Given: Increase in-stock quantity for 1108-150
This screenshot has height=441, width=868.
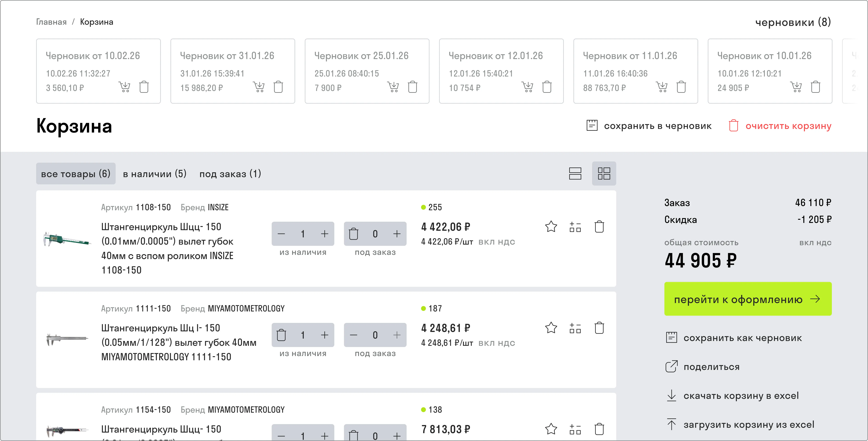Looking at the screenshot, I should point(325,234).
